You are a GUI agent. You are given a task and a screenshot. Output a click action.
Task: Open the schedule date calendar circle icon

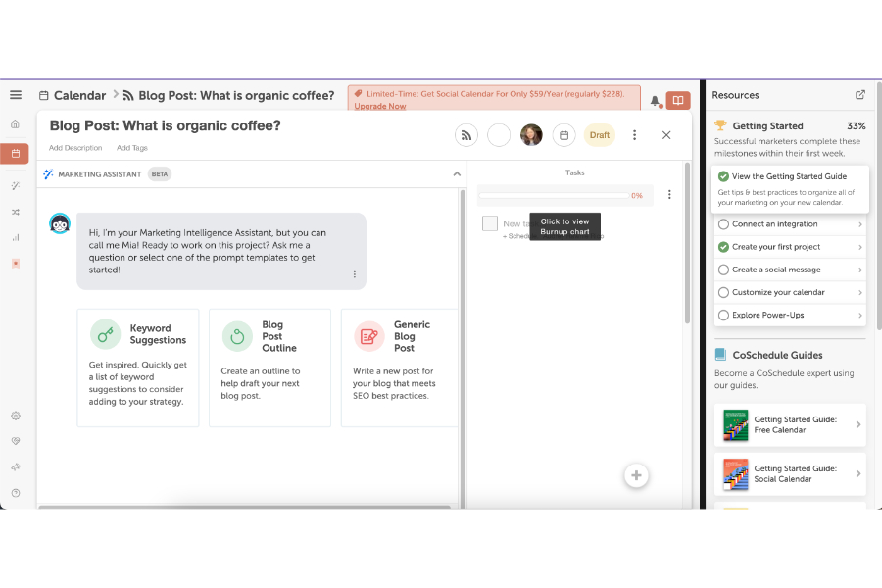coord(563,135)
